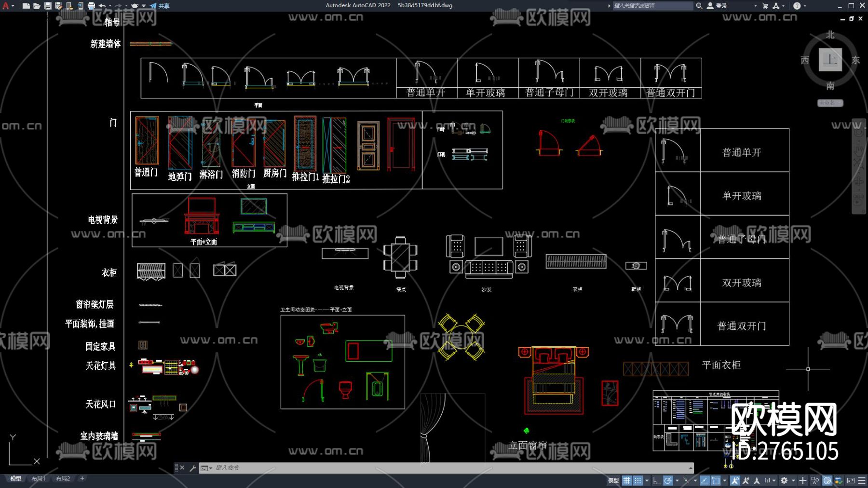This screenshot has width=868, height=488.
Task: Open the Help question mark icon
Action: click(797, 6)
